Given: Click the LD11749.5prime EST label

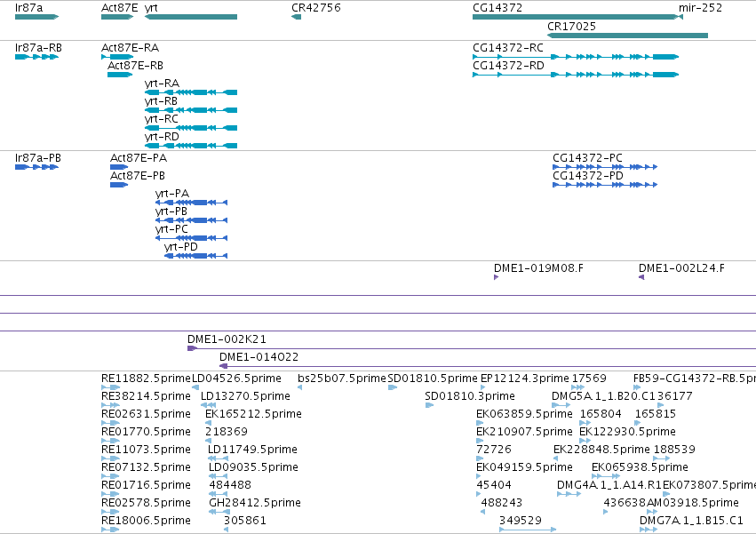Looking at the screenshot, I should click(x=252, y=450).
